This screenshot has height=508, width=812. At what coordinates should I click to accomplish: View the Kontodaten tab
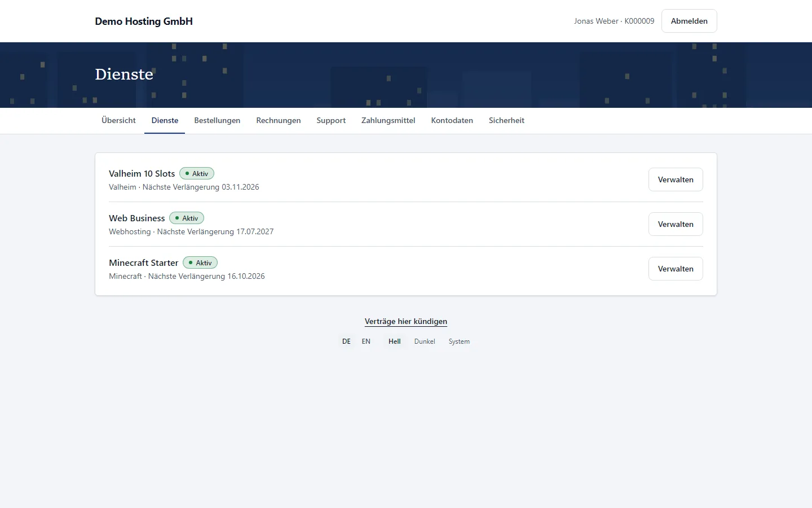pos(452,120)
